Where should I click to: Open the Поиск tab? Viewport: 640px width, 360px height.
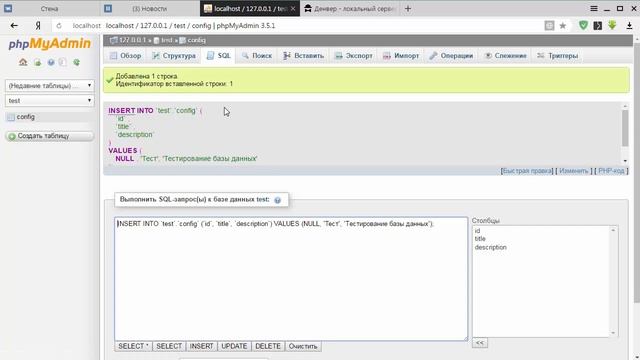(257, 56)
